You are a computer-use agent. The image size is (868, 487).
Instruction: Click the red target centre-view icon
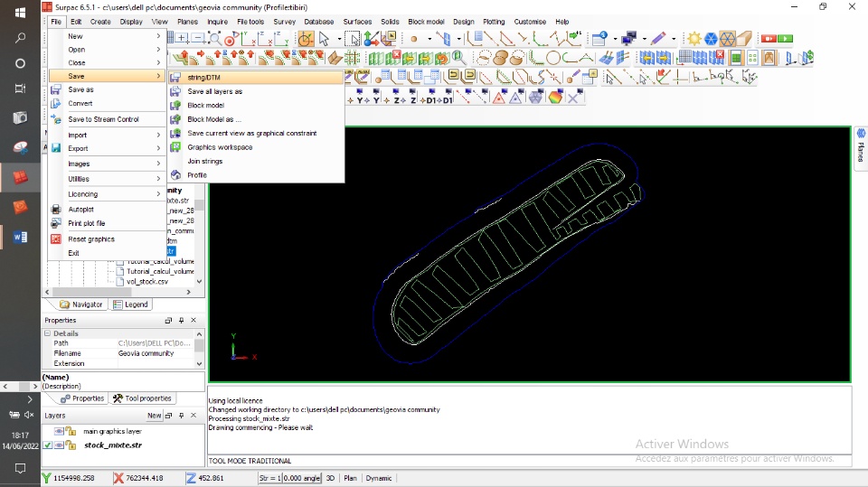(x=231, y=38)
